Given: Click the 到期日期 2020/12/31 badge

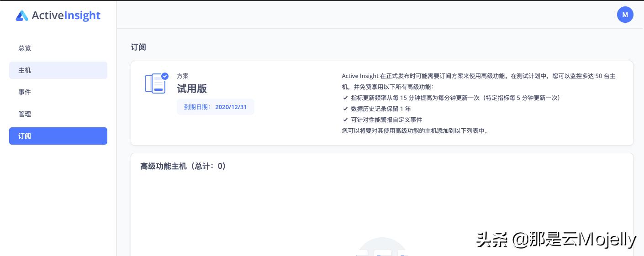Looking at the screenshot, I should [x=216, y=107].
